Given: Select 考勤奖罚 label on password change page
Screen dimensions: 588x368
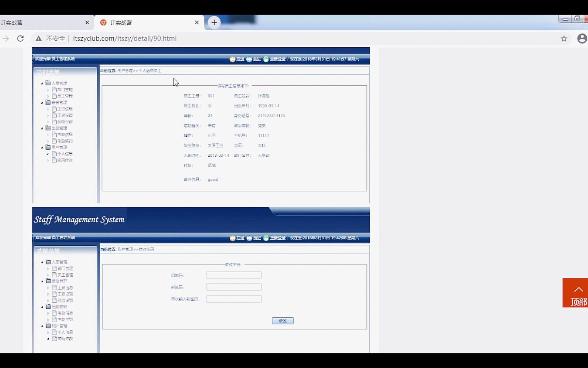Looking at the screenshot, I should coord(65,320).
